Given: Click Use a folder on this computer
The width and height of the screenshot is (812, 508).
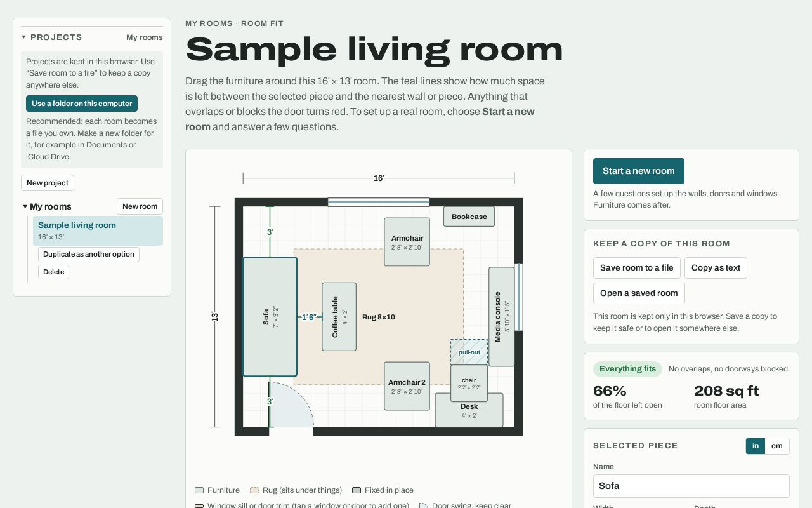Looking at the screenshot, I should pyautogui.click(x=82, y=104).
